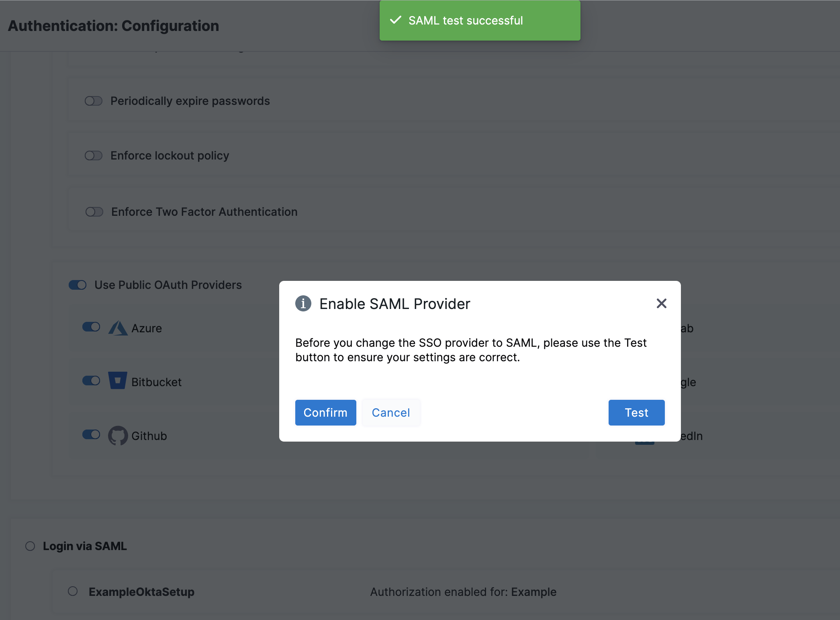
Task: Close the Enable SAML Provider dialog
Action: coord(661,303)
